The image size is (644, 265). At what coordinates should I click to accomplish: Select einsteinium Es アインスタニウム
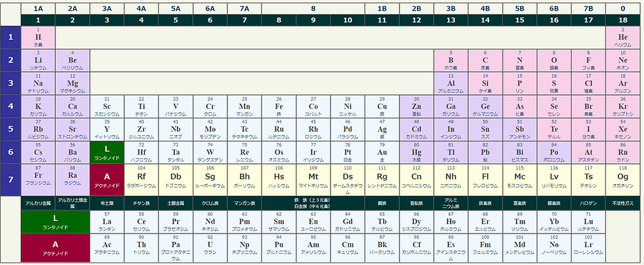[x=451, y=248]
